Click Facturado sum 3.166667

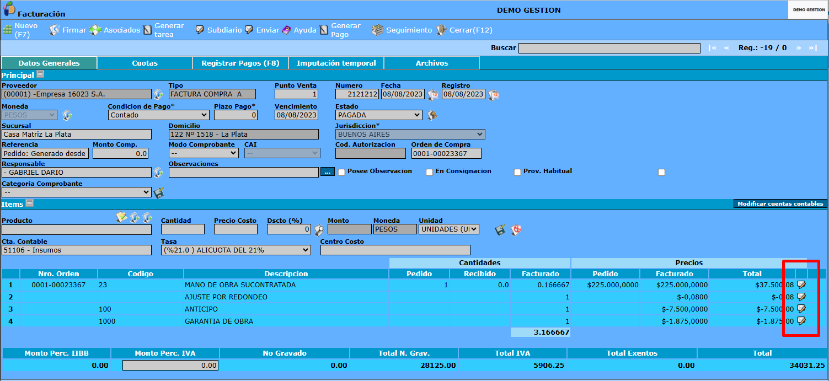click(551, 333)
